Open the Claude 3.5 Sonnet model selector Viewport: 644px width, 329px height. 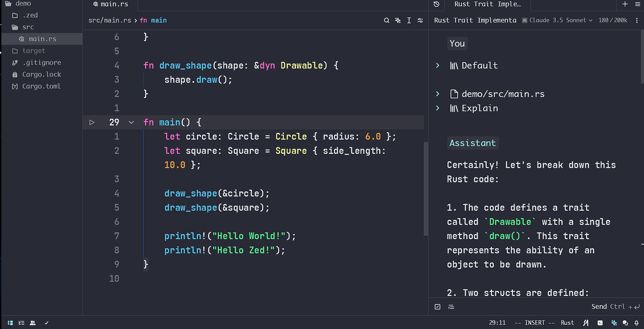557,21
